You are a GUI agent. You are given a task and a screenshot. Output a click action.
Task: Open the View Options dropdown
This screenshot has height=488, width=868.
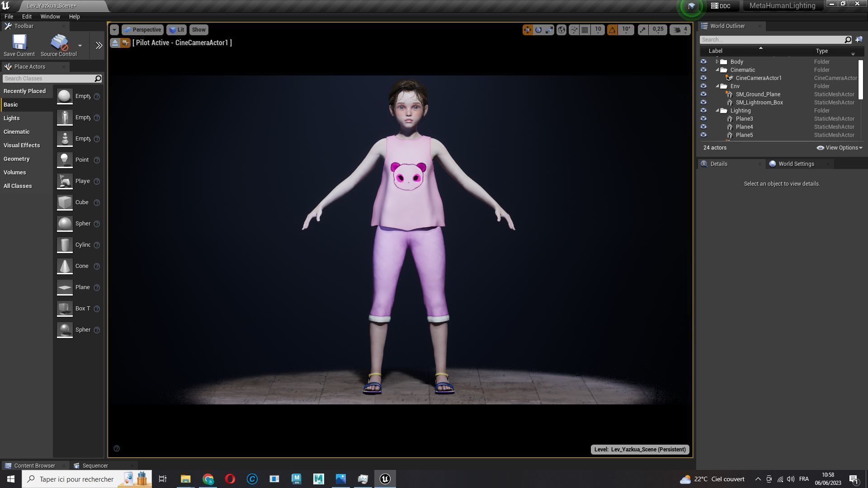840,148
